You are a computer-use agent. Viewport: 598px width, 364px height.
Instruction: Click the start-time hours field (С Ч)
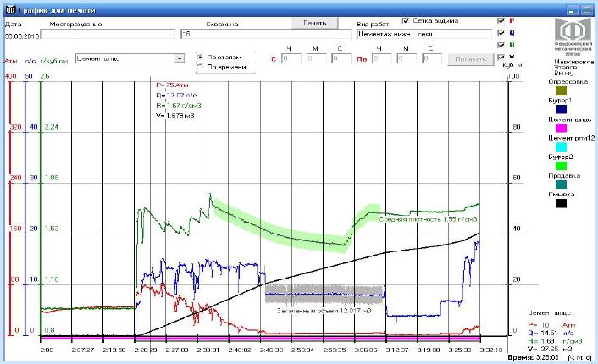[x=291, y=59]
